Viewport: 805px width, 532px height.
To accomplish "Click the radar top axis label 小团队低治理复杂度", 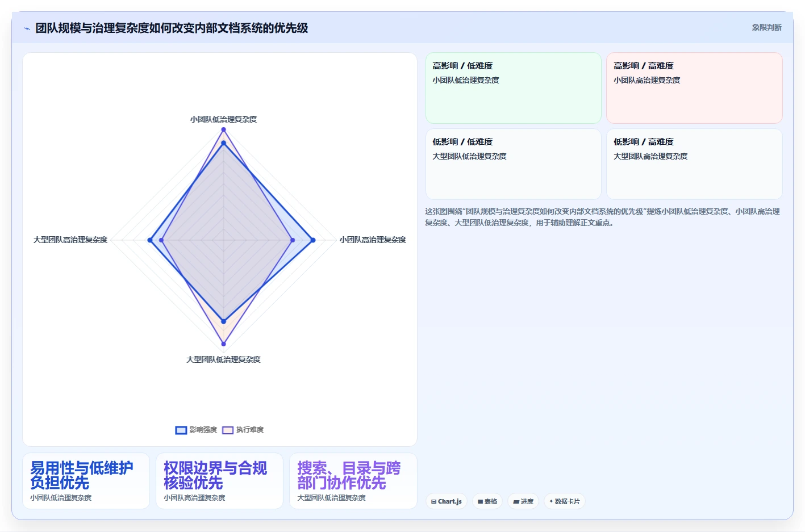I will coord(223,119).
